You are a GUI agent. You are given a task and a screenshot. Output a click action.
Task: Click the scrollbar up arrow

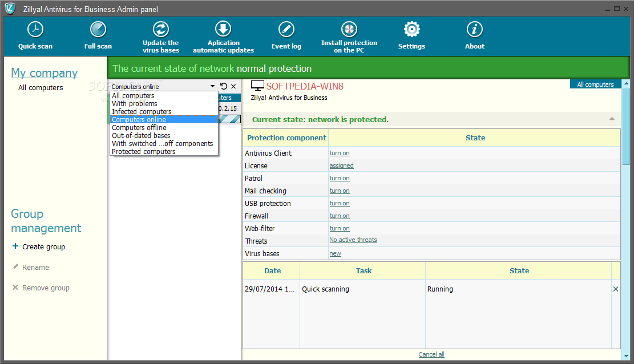coord(626,84)
